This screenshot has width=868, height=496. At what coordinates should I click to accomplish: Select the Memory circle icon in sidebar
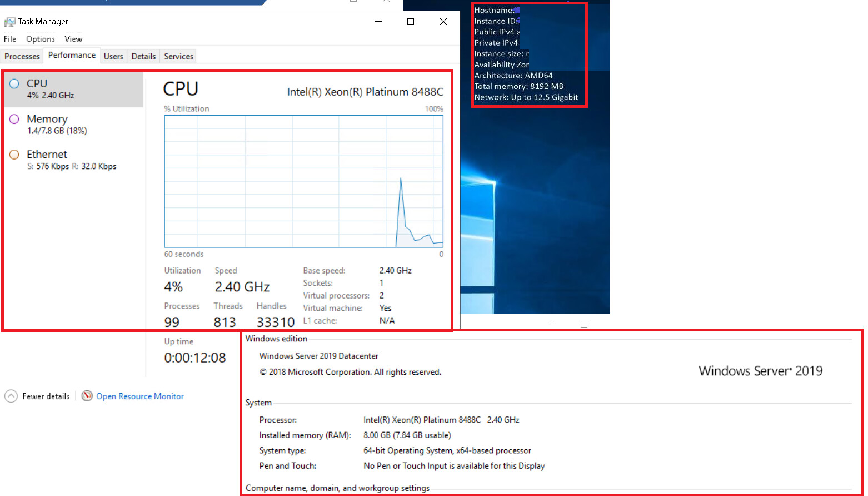(14, 119)
